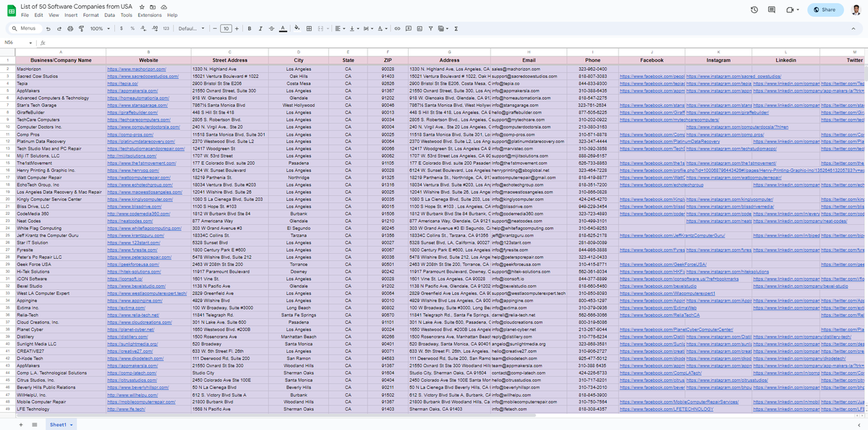868x430 pixels.
Task: Format as percent with the % icon
Action: [x=132, y=28]
